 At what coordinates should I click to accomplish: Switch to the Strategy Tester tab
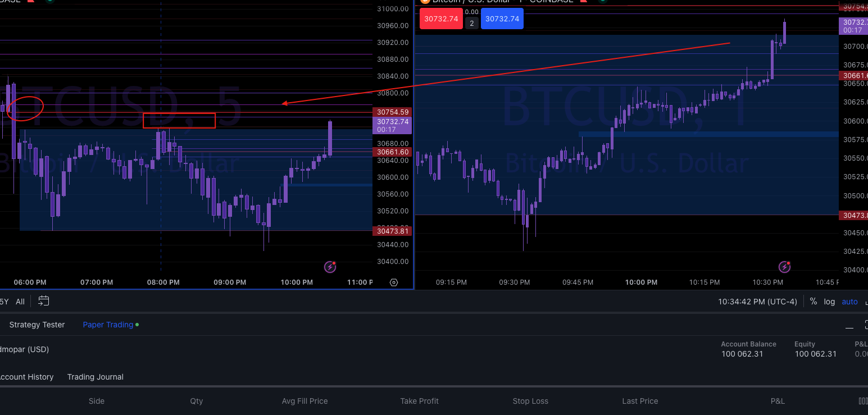tap(37, 325)
